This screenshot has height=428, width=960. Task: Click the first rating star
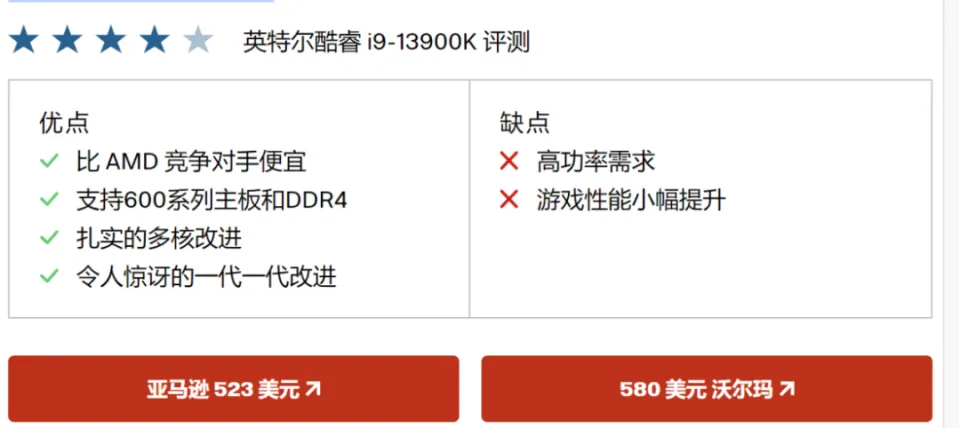[24, 40]
